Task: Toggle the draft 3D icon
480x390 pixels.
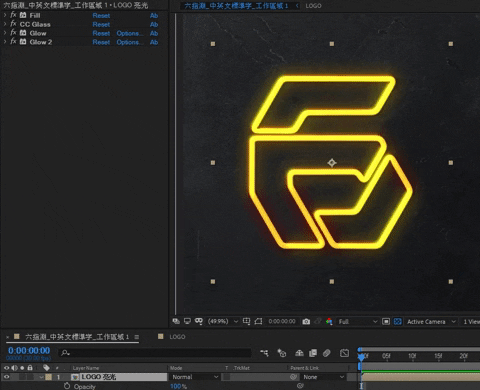Action: [x=282, y=353]
